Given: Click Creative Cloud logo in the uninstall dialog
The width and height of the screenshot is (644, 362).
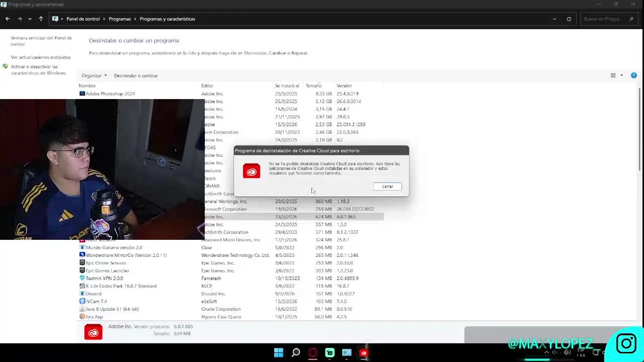Looking at the screenshot, I should 252,171.
